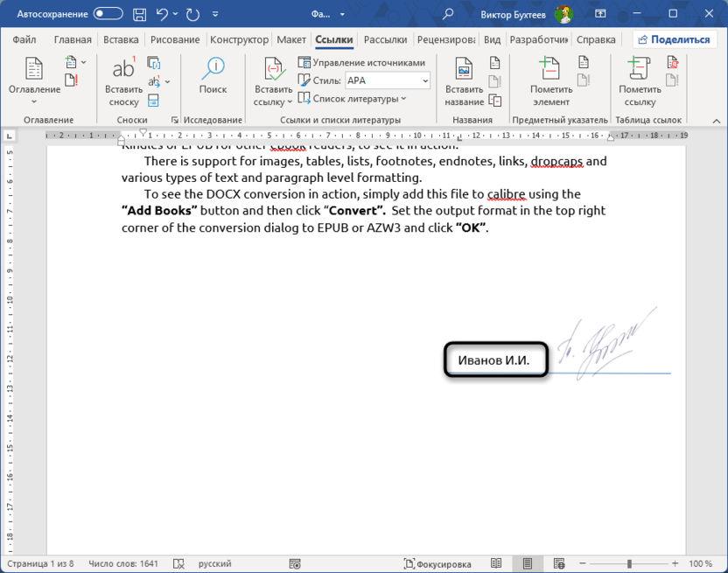728x573 pixels.
Task: Click the Update Table icon with red exclamation
Action: [x=71, y=80]
